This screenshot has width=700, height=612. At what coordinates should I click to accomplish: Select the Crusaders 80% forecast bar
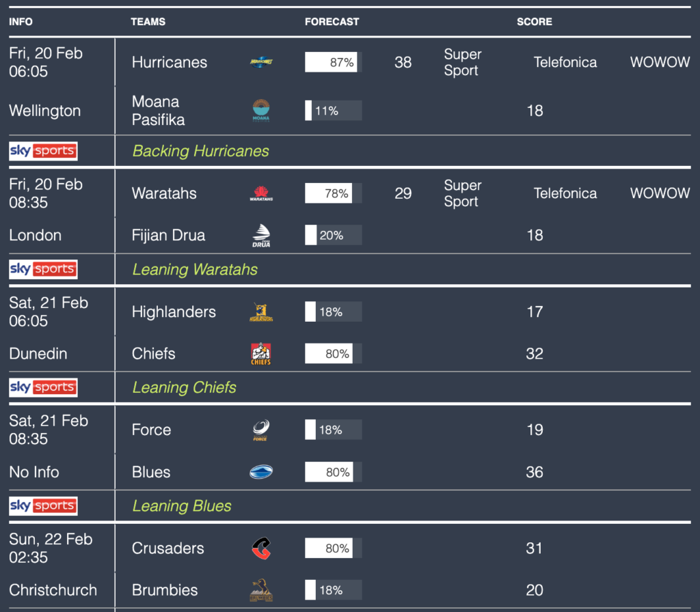(333, 548)
